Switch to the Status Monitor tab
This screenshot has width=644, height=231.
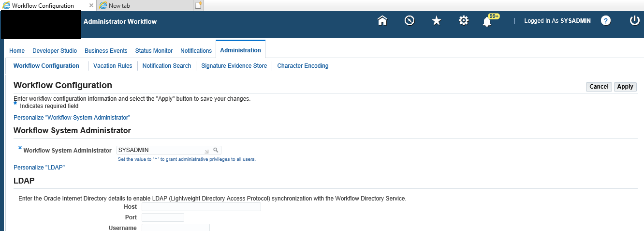tap(154, 50)
